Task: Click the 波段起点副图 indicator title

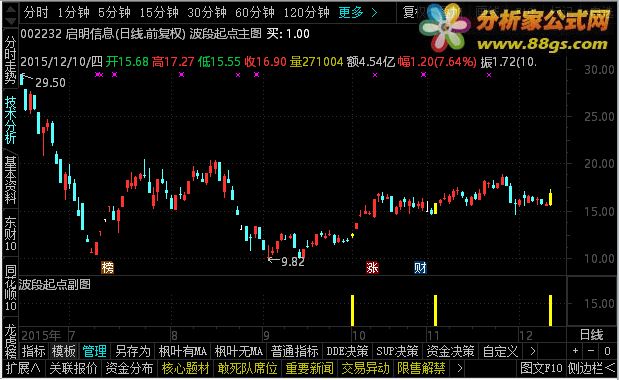Action: (54, 284)
